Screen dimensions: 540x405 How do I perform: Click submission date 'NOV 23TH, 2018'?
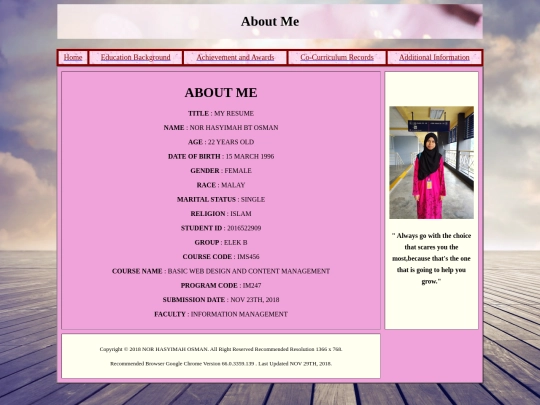click(x=255, y=300)
